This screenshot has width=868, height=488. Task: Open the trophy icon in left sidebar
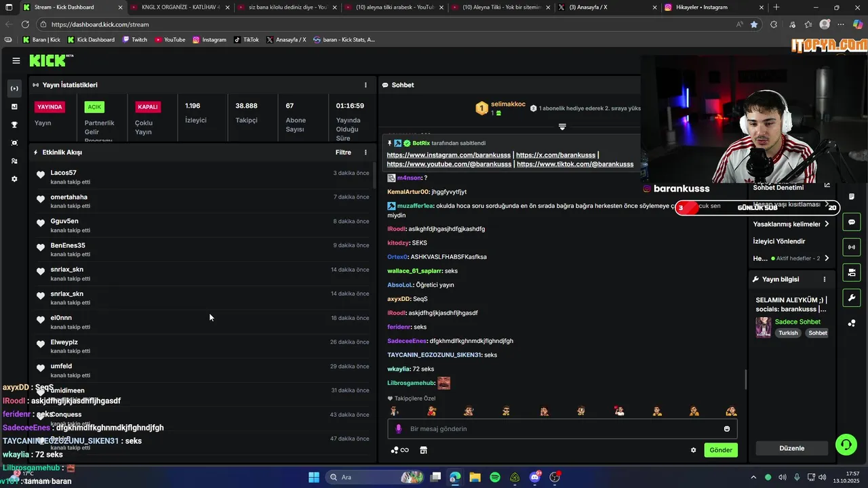click(14, 125)
